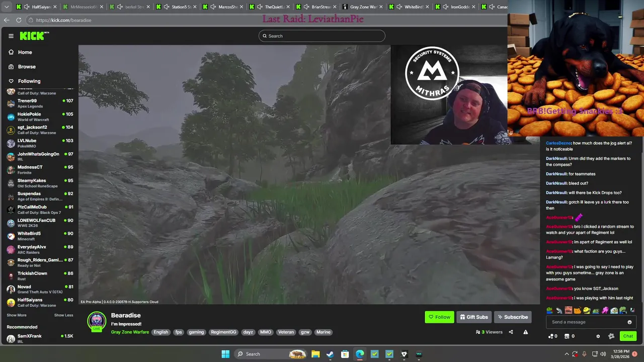Open TrickishClown channel in the sidebar

click(39, 276)
